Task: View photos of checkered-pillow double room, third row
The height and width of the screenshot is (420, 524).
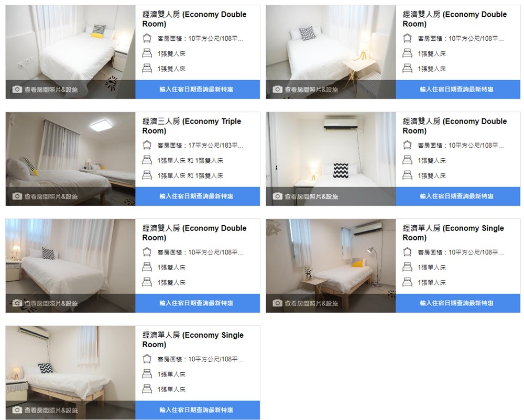Action: [51, 303]
